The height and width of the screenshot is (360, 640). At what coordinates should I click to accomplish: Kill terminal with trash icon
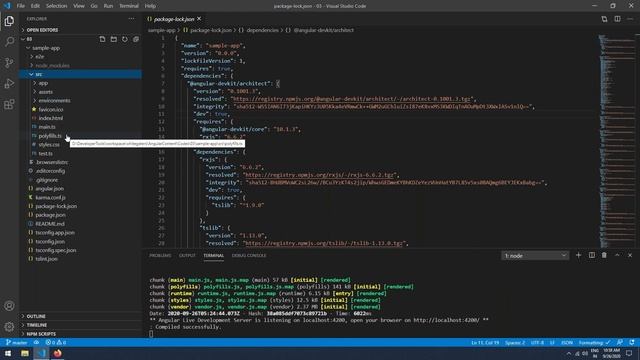(604, 255)
